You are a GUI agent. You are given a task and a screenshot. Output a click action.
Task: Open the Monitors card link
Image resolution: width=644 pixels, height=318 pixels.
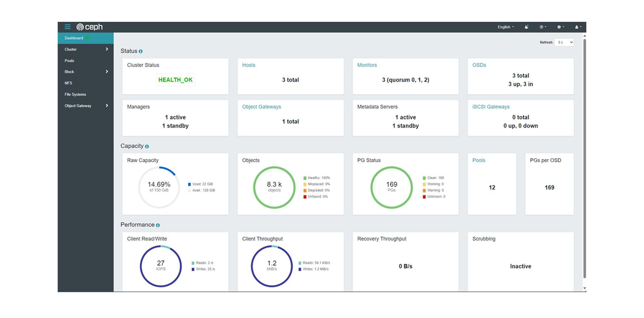click(367, 65)
